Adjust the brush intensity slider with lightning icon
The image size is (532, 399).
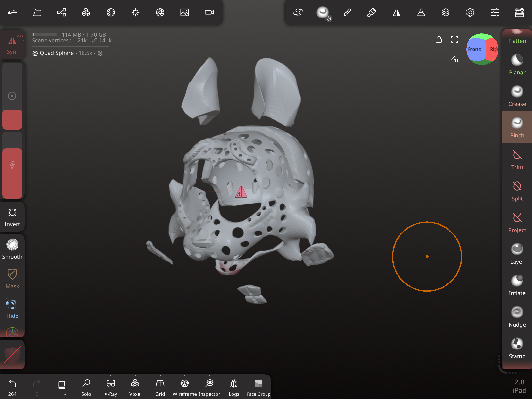pyautogui.click(x=12, y=165)
